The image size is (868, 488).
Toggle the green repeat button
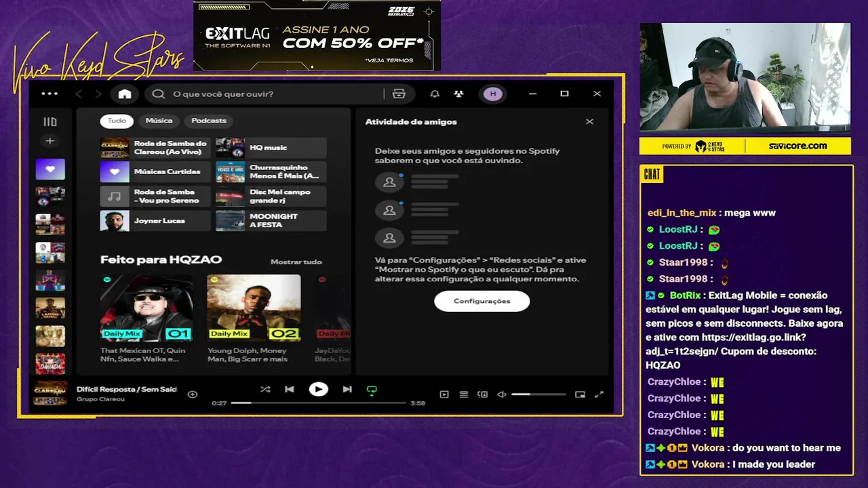pyautogui.click(x=372, y=390)
